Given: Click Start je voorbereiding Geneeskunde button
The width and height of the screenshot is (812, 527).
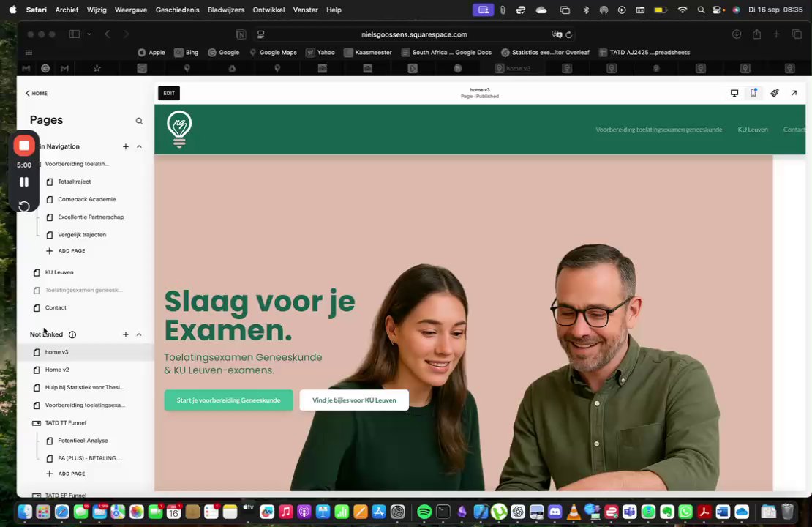Looking at the screenshot, I should [x=228, y=400].
